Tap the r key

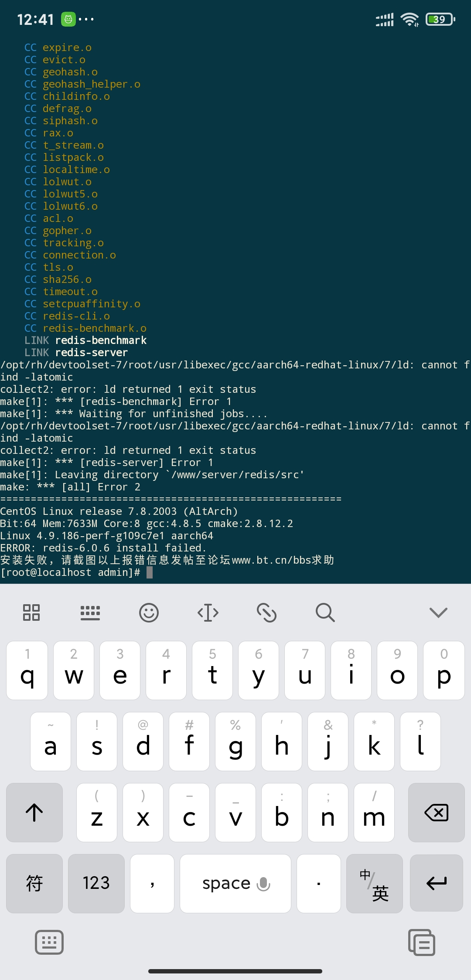(x=166, y=670)
